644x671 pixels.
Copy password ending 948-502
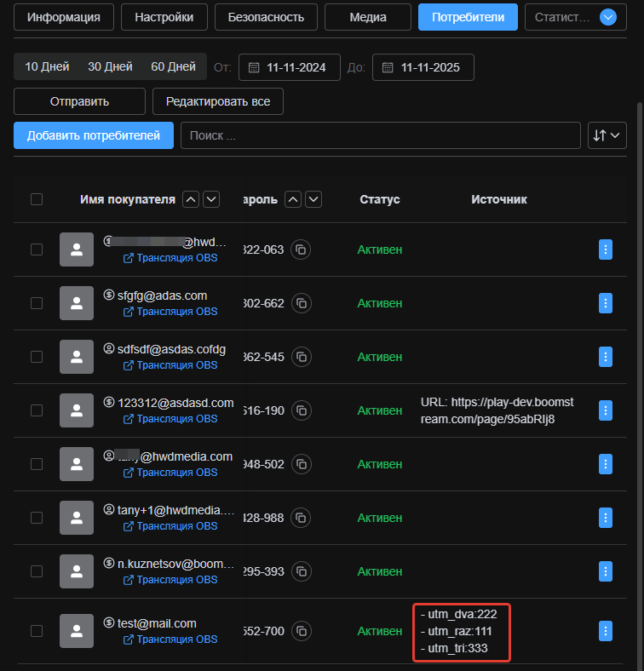(x=302, y=464)
